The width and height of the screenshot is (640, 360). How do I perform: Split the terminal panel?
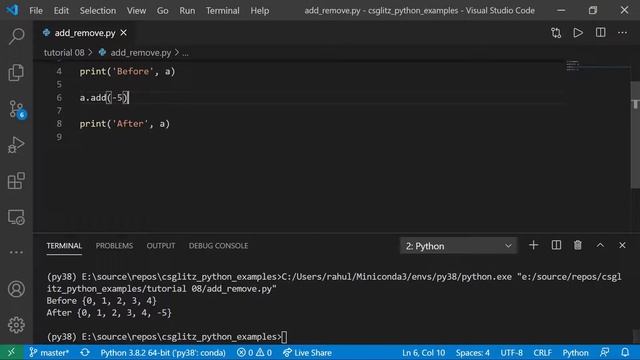[x=556, y=245]
